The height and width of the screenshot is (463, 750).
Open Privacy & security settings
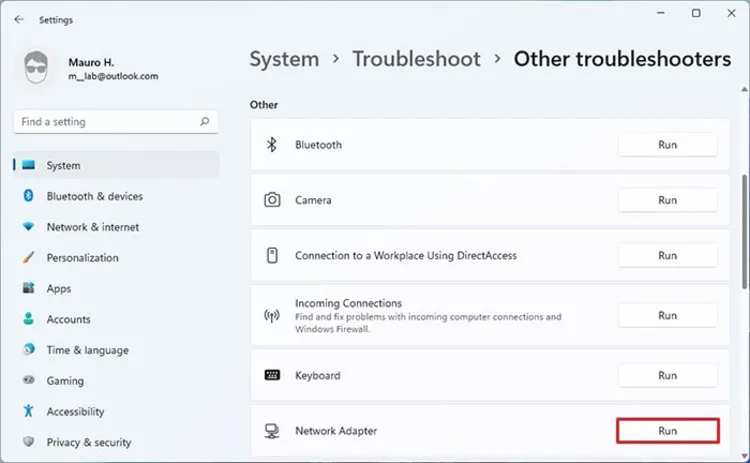(116, 442)
